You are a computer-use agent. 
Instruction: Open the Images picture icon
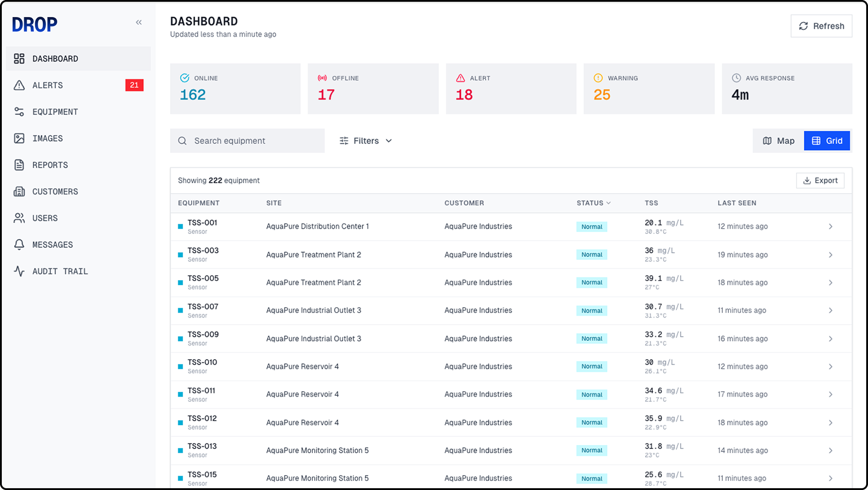[19, 138]
